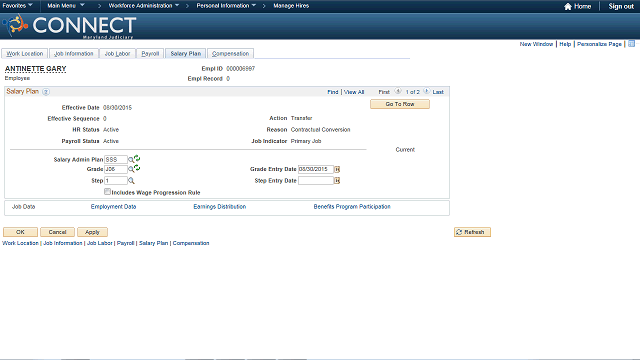The width and height of the screenshot is (640, 360).
Task: Open Help link
Action: click(x=565, y=44)
